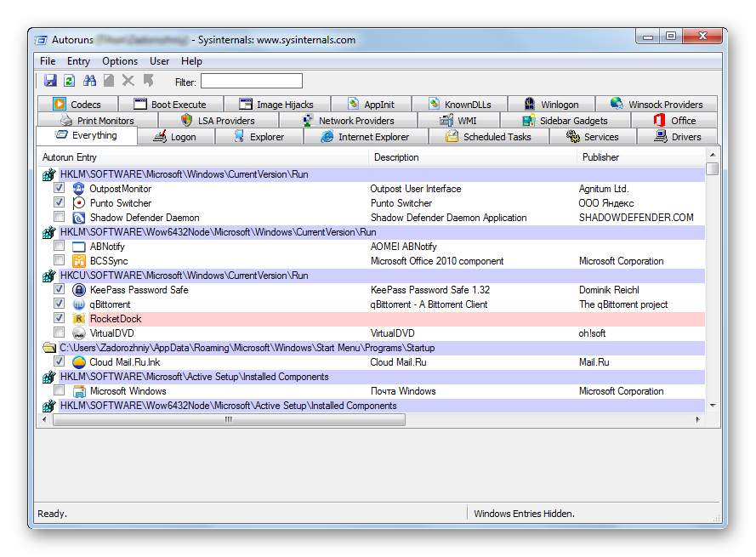756x557 pixels.
Task: Enable the VirtualDVD checkbox
Action: (59, 332)
